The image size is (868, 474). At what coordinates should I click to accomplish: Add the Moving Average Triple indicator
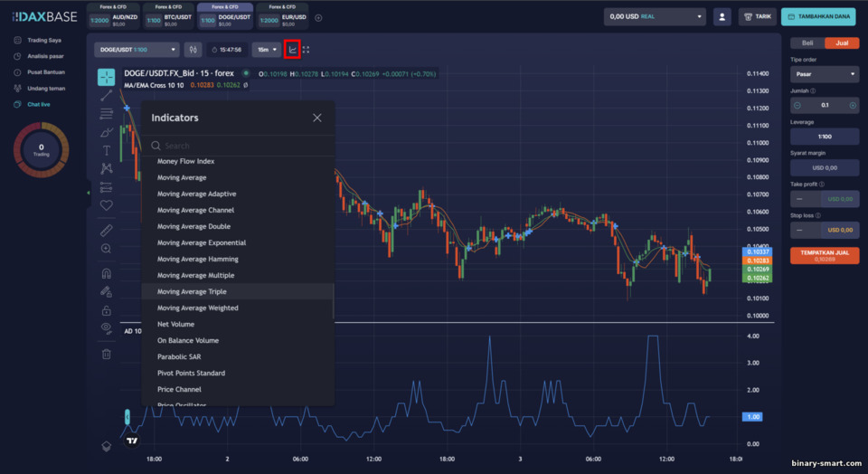(238, 291)
